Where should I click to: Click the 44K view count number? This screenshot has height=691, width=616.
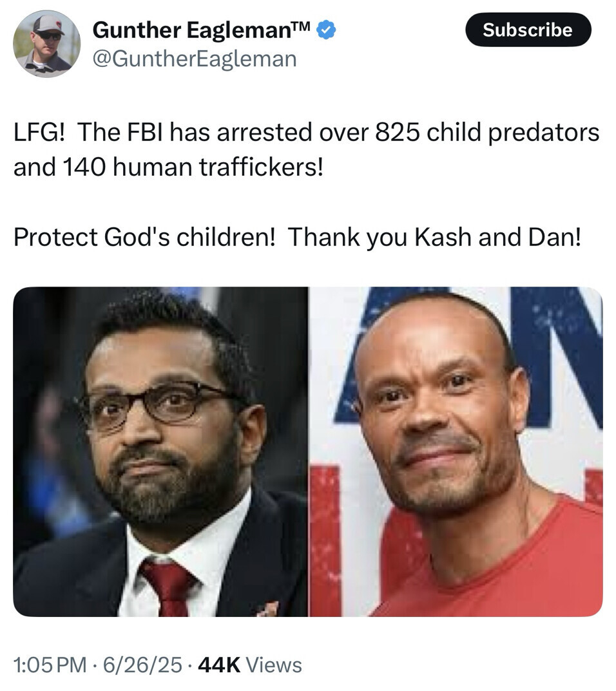pos(220,665)
